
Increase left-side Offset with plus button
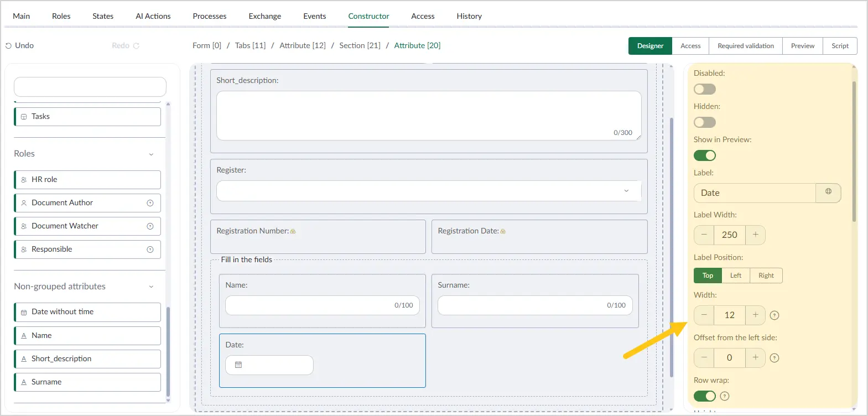click(755, 357)
